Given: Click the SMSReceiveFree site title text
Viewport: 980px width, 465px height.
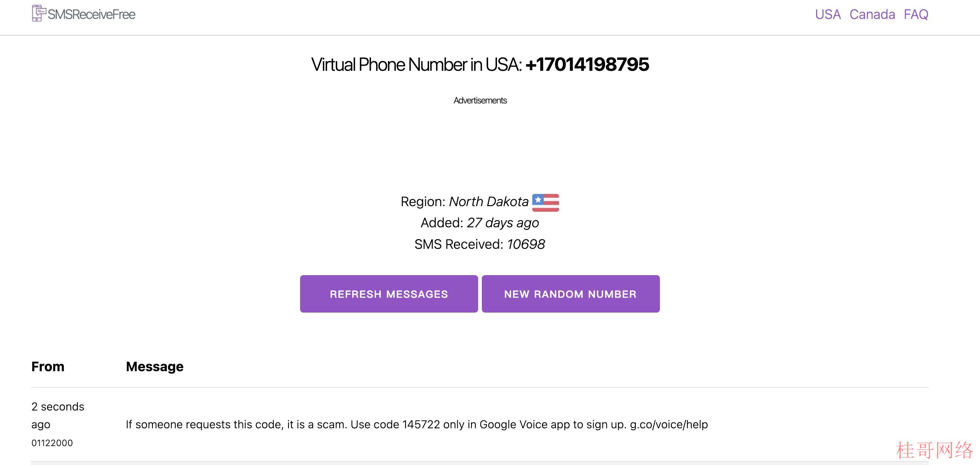Looking at the screenshot, I should pyautogui.click(x=91, y=14).
